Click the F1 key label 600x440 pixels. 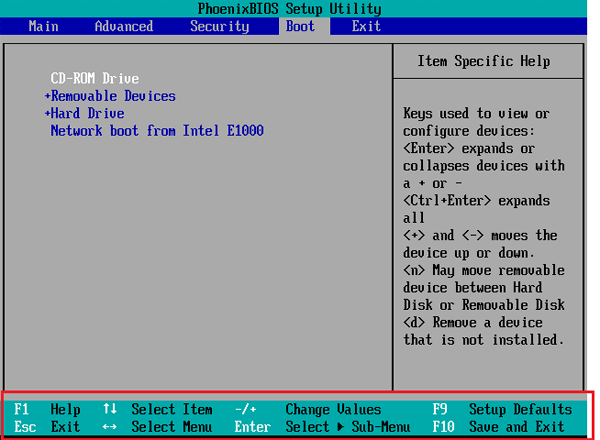(21, 409)
